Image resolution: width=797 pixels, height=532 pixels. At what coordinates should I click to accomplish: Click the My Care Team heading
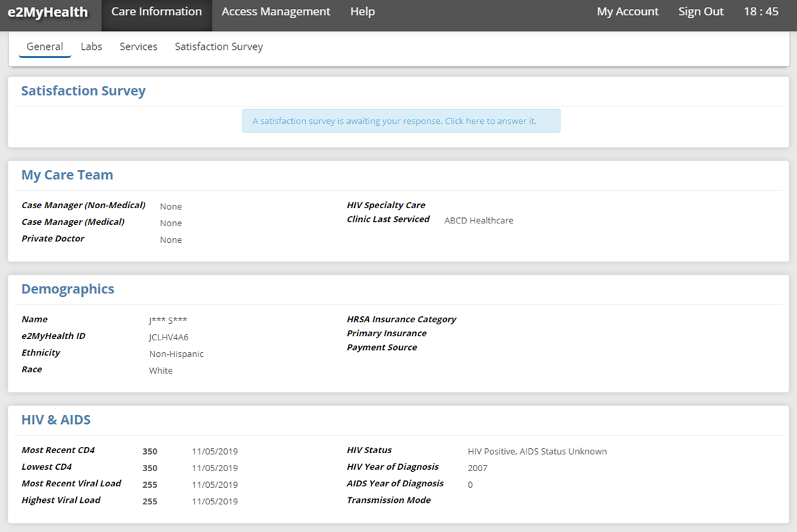tap(67, 175)
